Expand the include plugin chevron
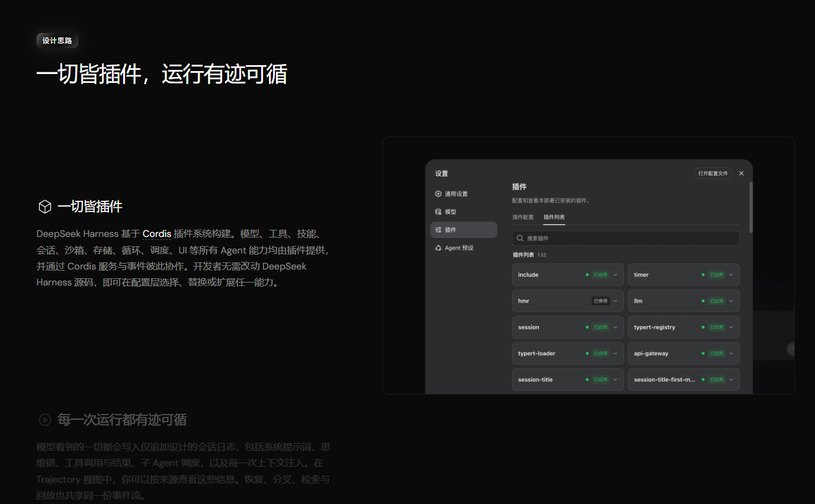The image size is (815, 504). (x=615, y=275)
